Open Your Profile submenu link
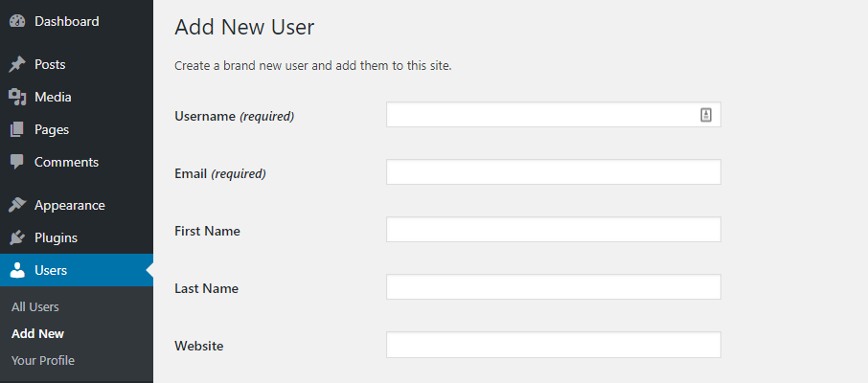Viewport: 868px width, 383px height. click(x=42, y=360)
